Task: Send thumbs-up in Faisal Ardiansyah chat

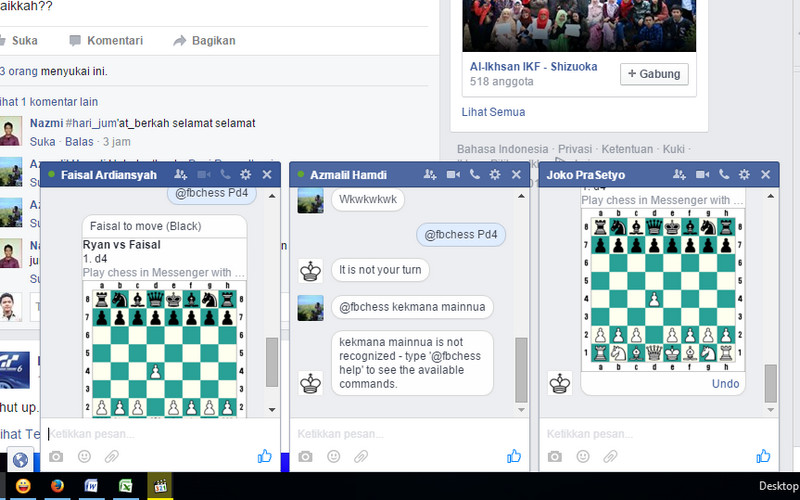Action: [x=264, y=456]
